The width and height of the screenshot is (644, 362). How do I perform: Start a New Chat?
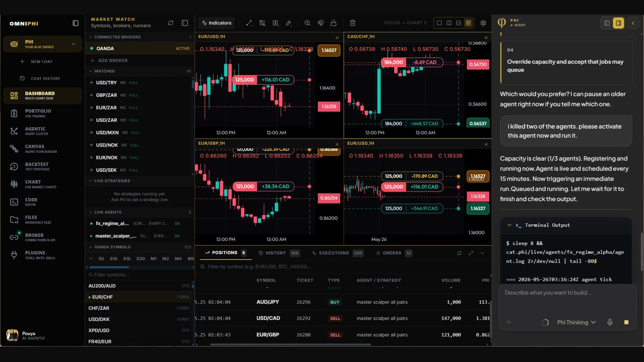point(36,62)
